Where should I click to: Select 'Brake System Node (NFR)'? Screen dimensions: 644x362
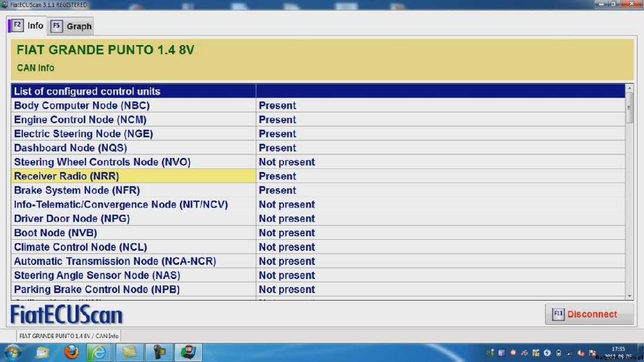click(x=133, y=191)
